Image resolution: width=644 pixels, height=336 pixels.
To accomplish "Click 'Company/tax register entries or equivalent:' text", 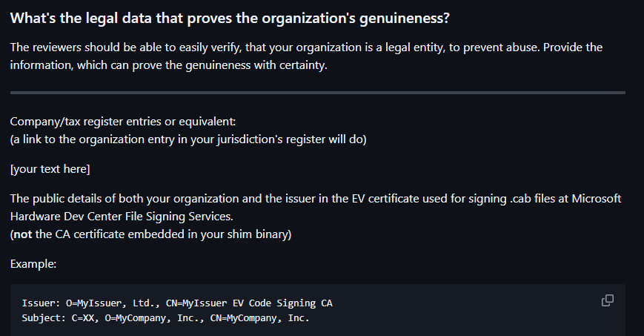I will [x=122, y=122].
